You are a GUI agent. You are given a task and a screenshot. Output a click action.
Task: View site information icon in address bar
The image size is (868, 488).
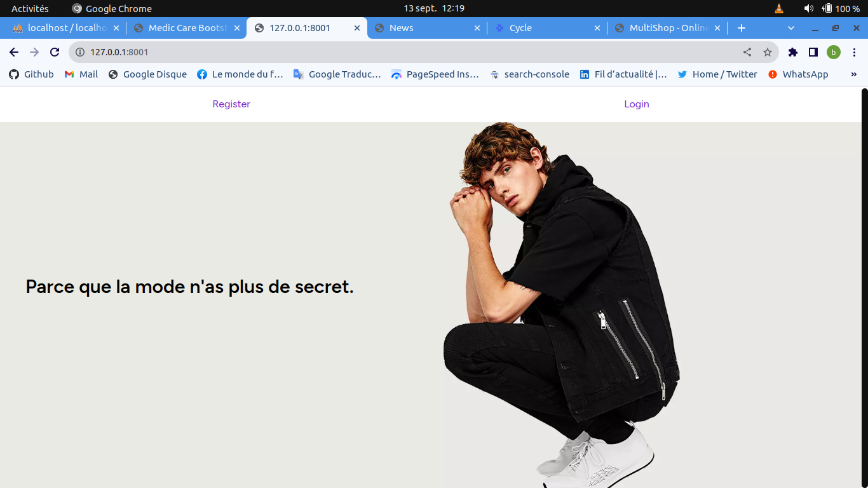tap(80, 52)
